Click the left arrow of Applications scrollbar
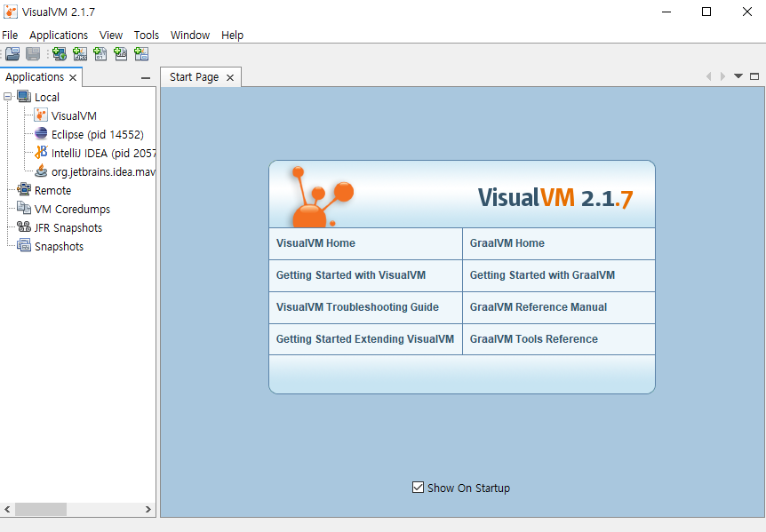Image resolution: width=766 pixels, height=532 pixels. click(x=7, y=509)
